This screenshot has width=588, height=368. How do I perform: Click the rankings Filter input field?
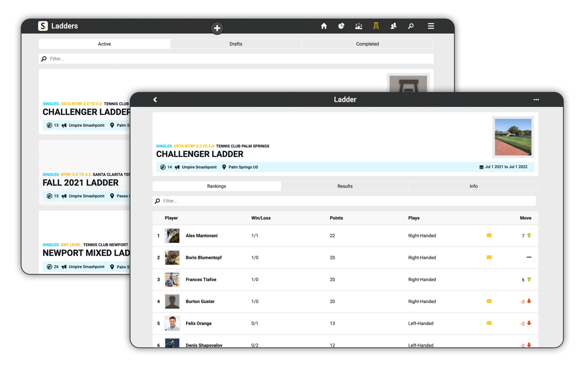coord(345,201)
